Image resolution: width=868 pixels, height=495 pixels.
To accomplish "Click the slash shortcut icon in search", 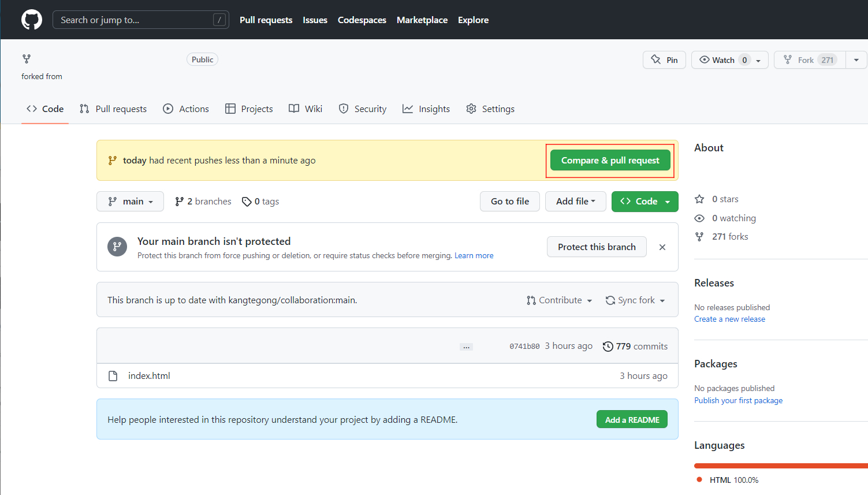I will point(219,20).
